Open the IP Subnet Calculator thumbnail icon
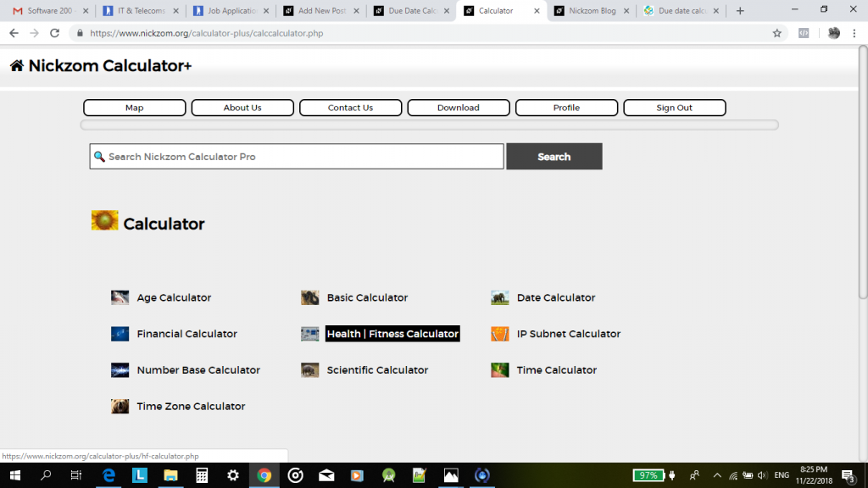 pos(500,334)
